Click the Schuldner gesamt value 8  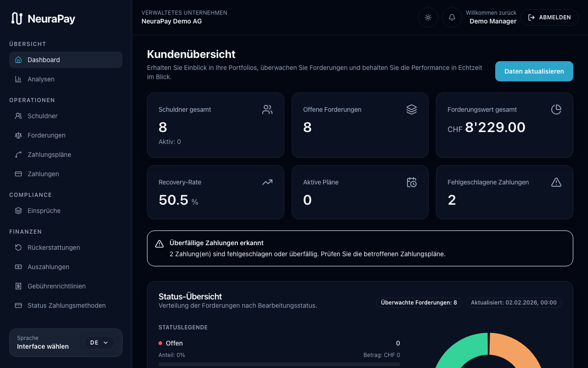(163, 127)
